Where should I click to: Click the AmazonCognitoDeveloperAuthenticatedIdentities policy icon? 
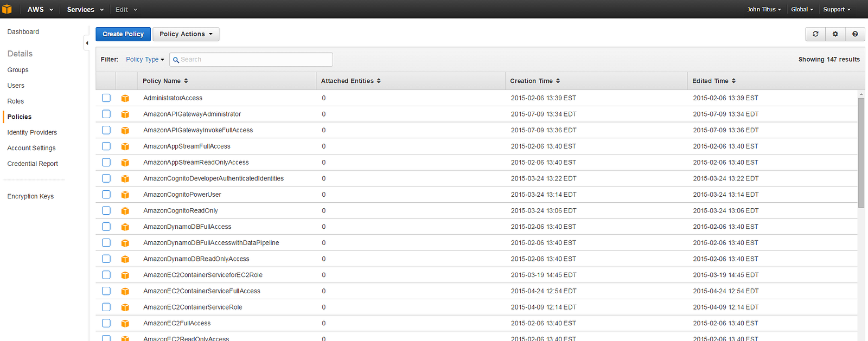click(125, 179)
